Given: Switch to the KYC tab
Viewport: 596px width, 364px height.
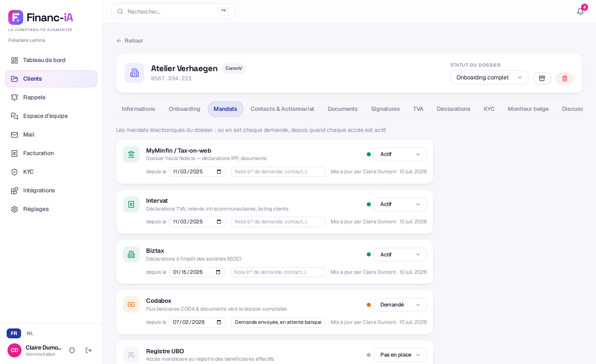Looking at the screenshot, I should pos(489,109).
